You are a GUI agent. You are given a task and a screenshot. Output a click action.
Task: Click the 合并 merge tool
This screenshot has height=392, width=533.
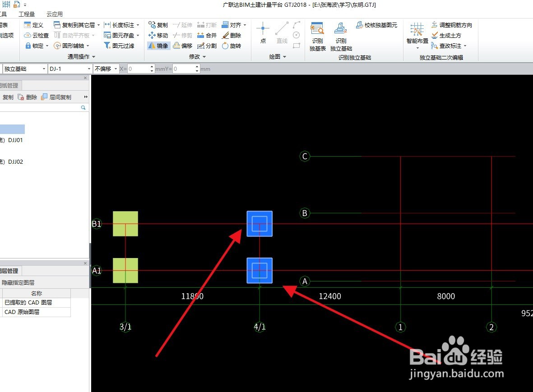coord(207,35)
